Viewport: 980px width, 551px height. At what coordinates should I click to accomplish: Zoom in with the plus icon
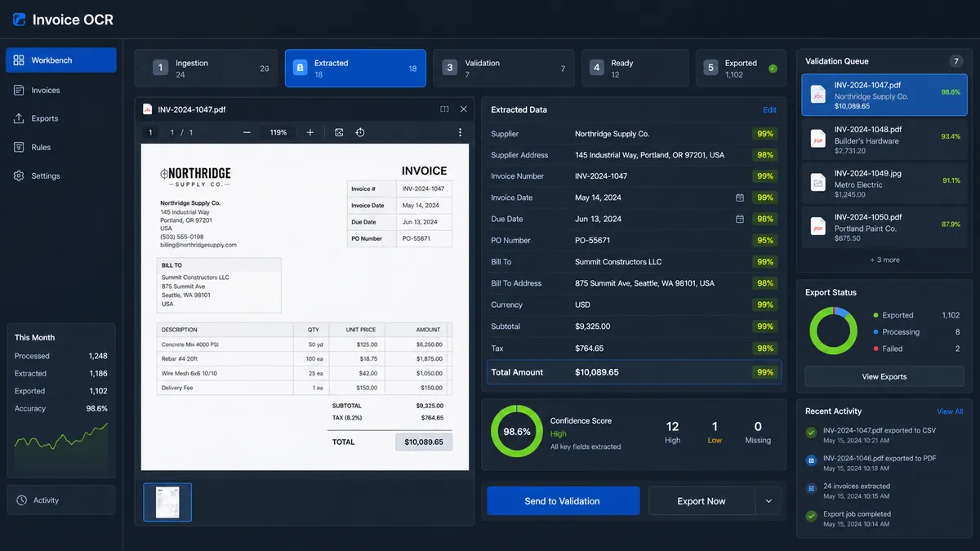click(x=310, y=132)
